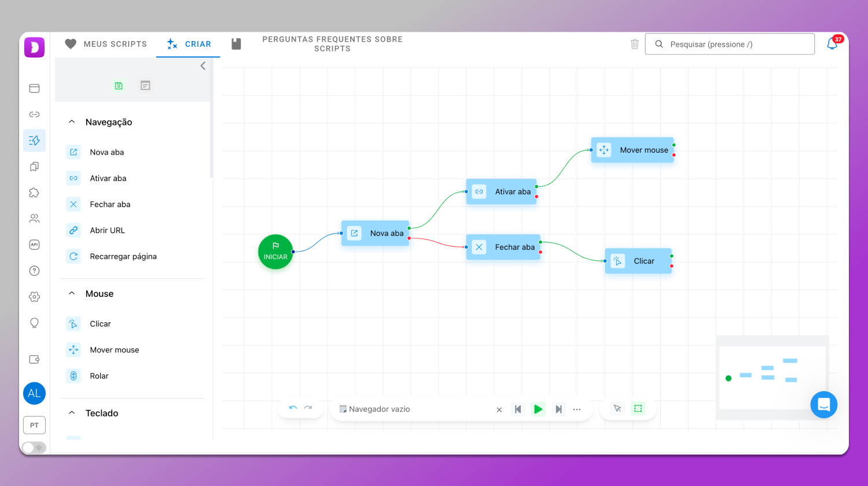Select the dashed rectangle selection tool
The height and width of the screenshot is (486, 868).
pyautogui.click(x=638, y=408)
